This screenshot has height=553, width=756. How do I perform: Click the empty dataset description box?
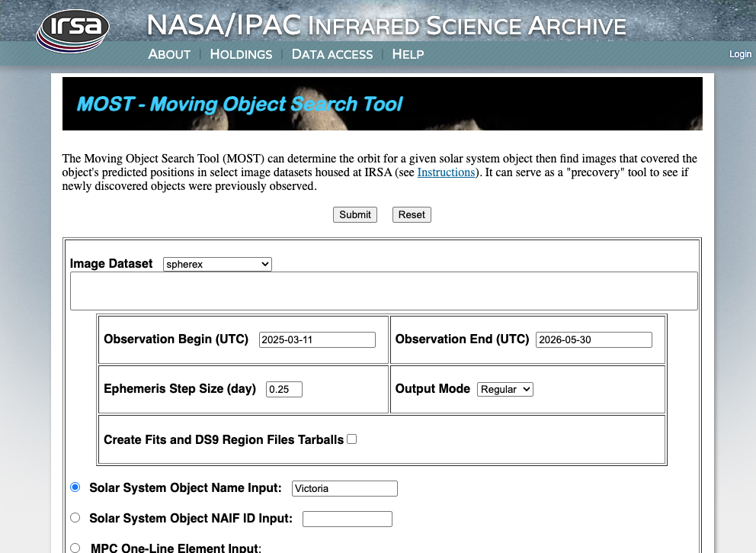point(384,291)
